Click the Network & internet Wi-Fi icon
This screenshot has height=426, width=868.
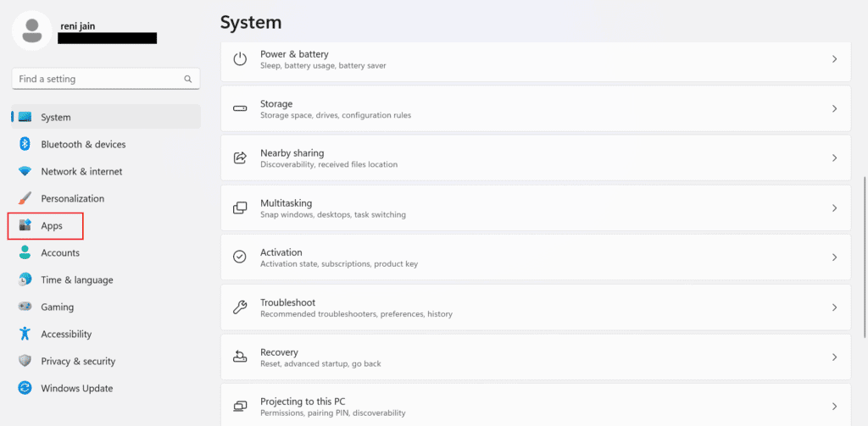tap(25, 171)
